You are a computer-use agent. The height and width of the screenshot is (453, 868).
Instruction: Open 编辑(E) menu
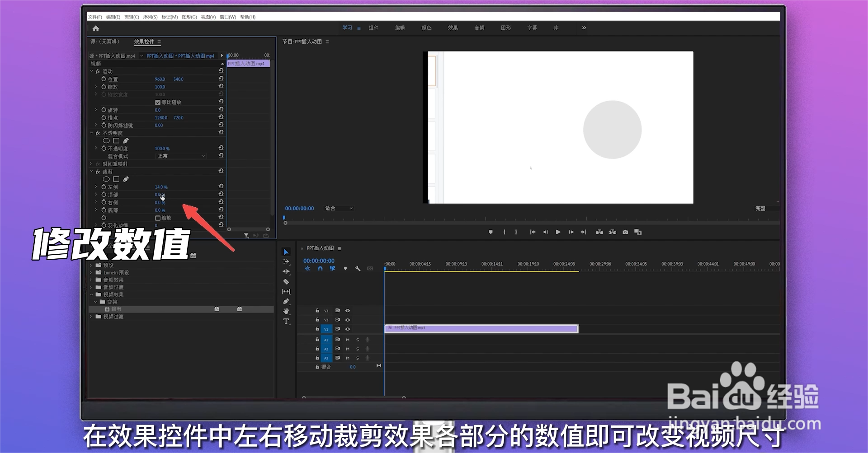[x=113, y=17]
